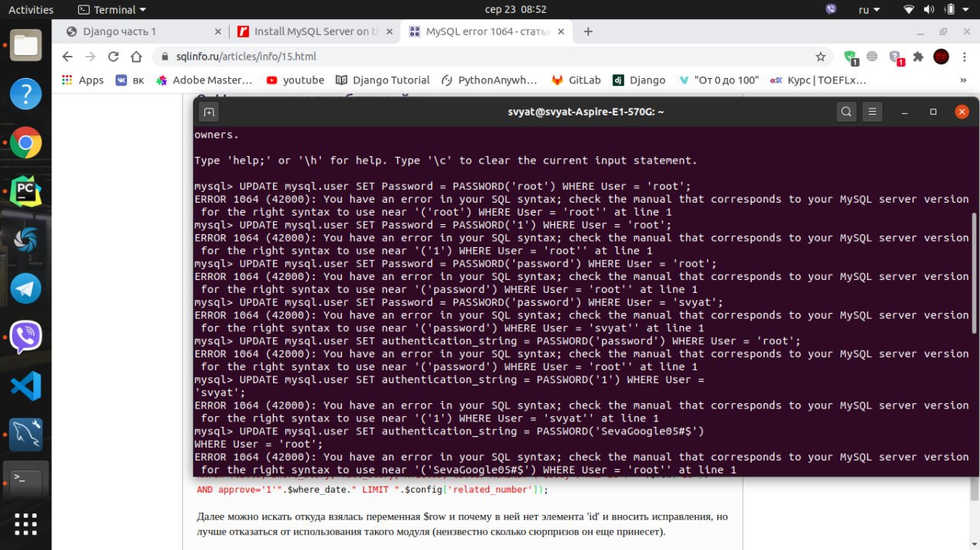Open the Chrome profile avatar

[x=941, y=57]
